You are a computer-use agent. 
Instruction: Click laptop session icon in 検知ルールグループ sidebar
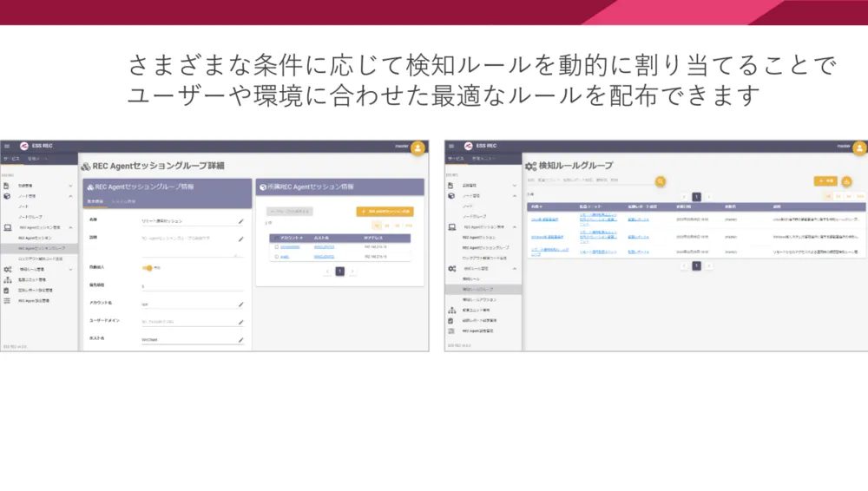451,227
